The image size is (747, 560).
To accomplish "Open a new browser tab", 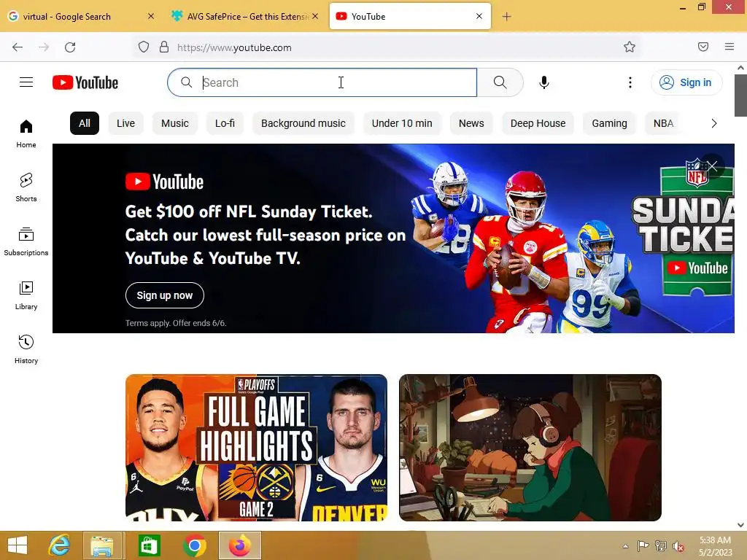I will (x=506, y=17).
